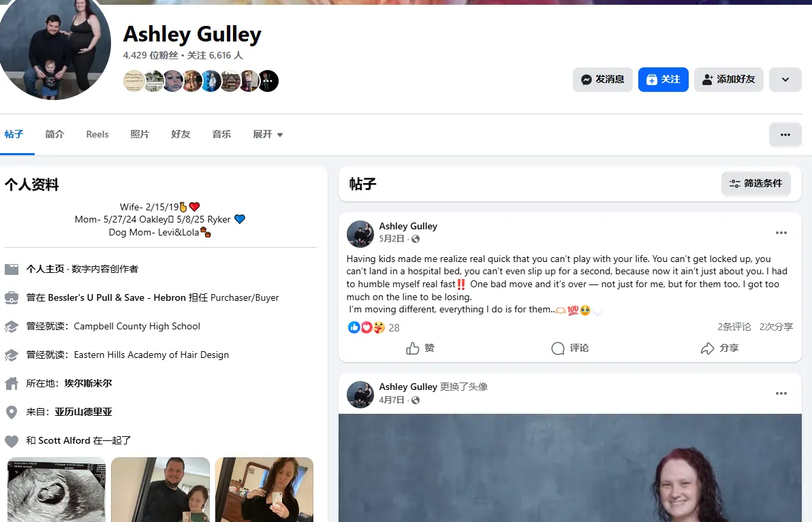
Task: View the reaction emojis on first post
Action: (366, 327)
